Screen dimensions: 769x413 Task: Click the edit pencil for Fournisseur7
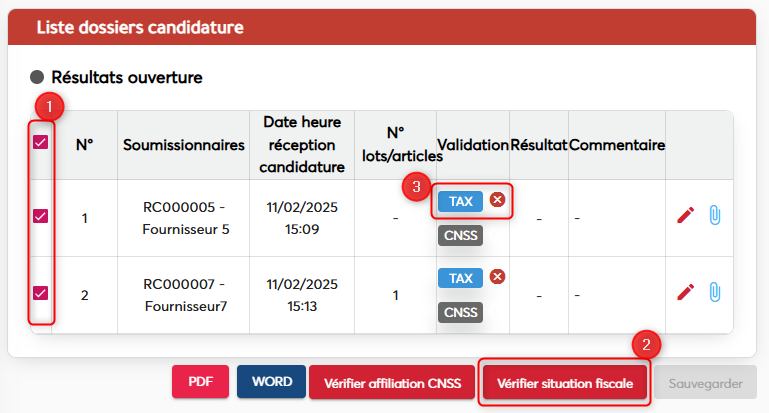coord(685,291)
